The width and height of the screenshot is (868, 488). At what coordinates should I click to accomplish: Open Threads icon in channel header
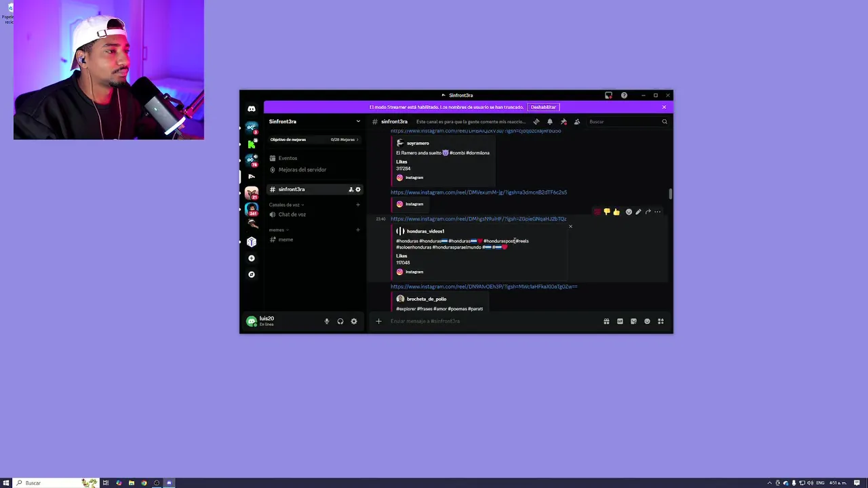(536, 122)
